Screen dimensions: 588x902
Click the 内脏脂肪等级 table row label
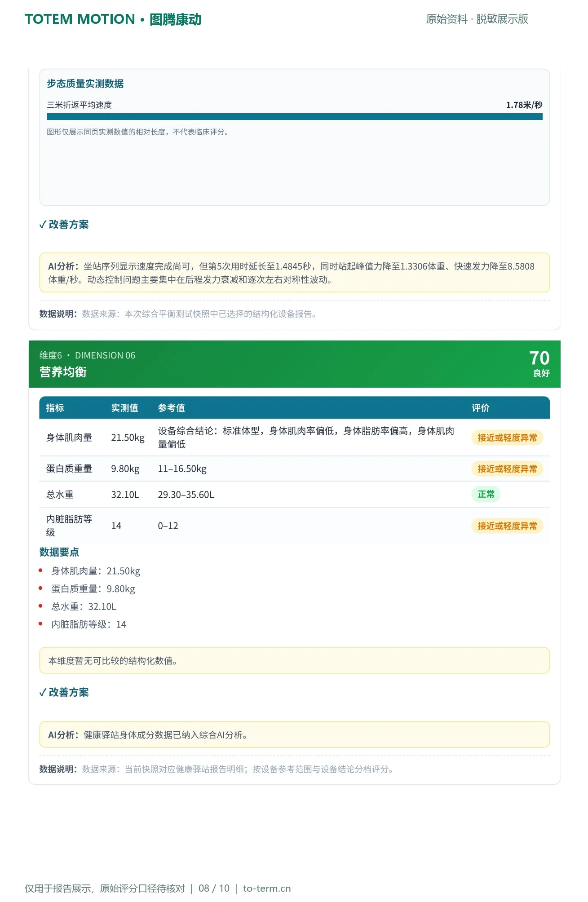coord(69,526)
